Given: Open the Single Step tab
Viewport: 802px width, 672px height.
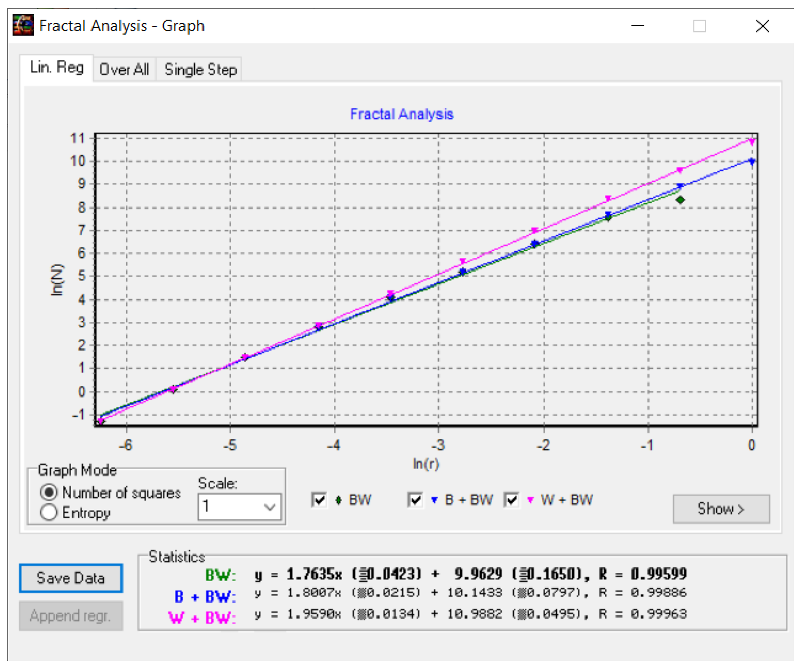Looking at the screenshot, I should [x=200, y=70].
